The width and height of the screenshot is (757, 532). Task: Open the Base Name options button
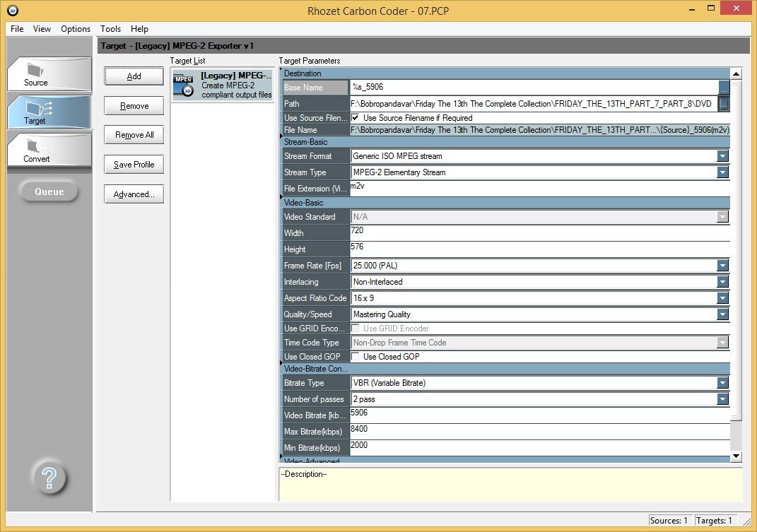pyautogui.click(x=724, y=88)
